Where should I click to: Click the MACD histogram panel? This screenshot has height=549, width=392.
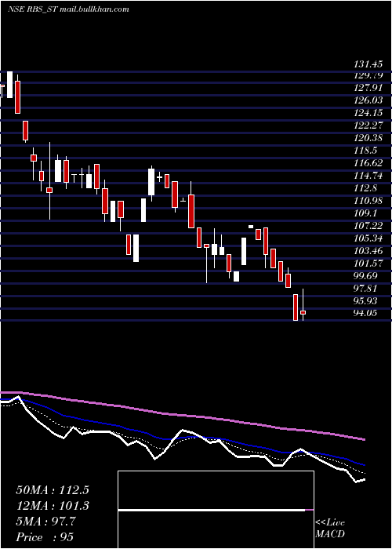216,510
